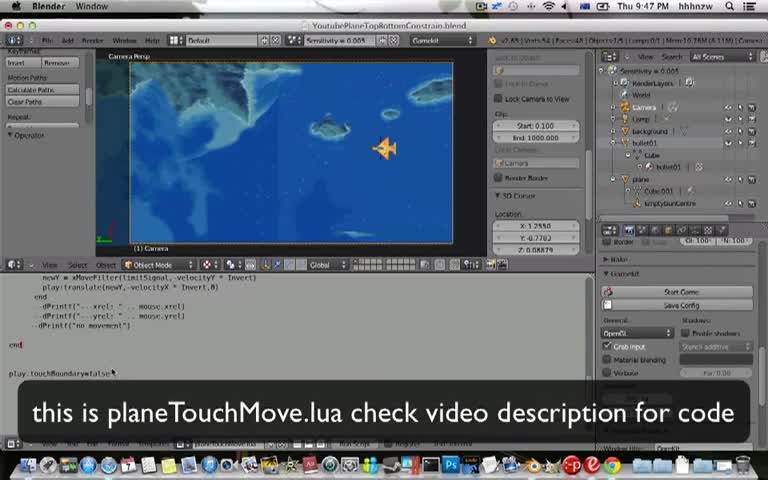The width and height of the screenshot is (768, 480).
Task: Click the viewport shading mode icon
Action: pyautogui.click(x=233, y=265)
